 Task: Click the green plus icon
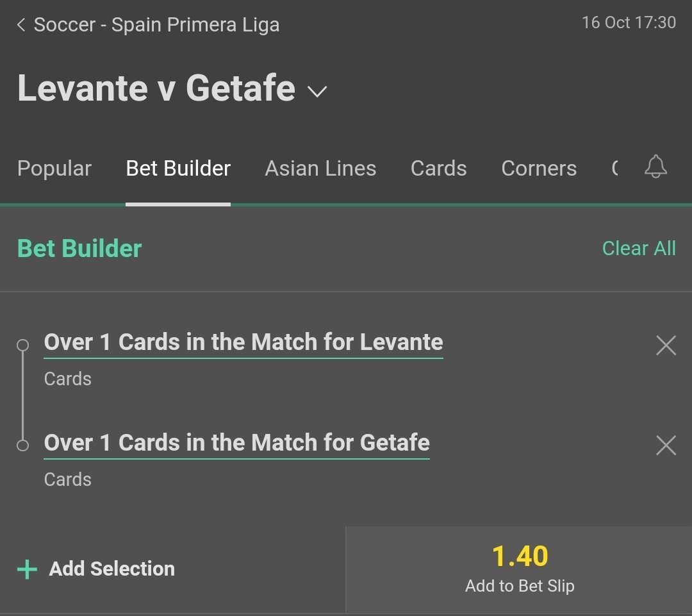(27, 569)
